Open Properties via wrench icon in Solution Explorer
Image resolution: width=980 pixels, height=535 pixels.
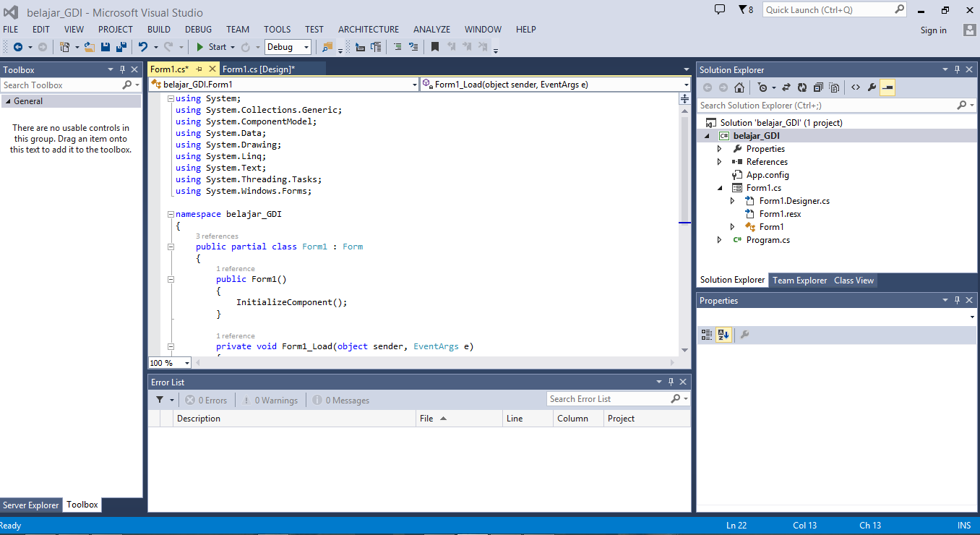click(872, 87)
